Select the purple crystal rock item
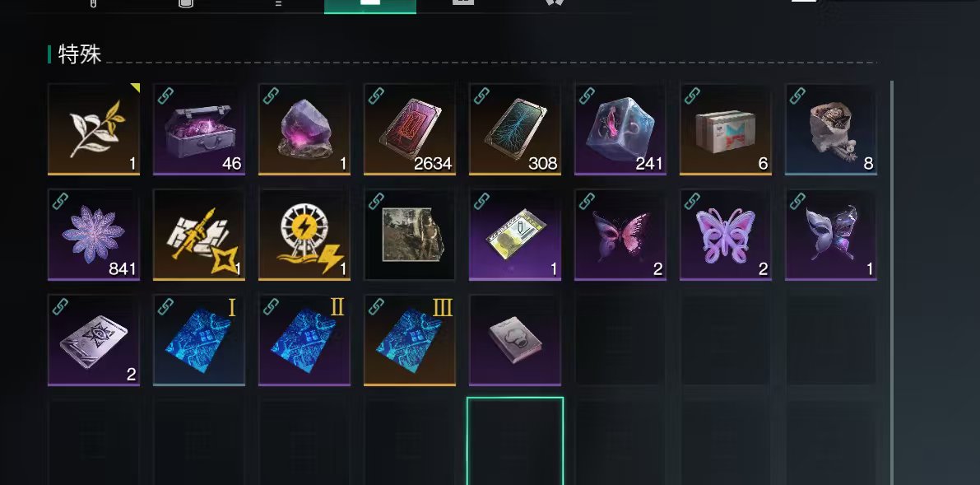980x485 pixels. [x=304, y=129]
